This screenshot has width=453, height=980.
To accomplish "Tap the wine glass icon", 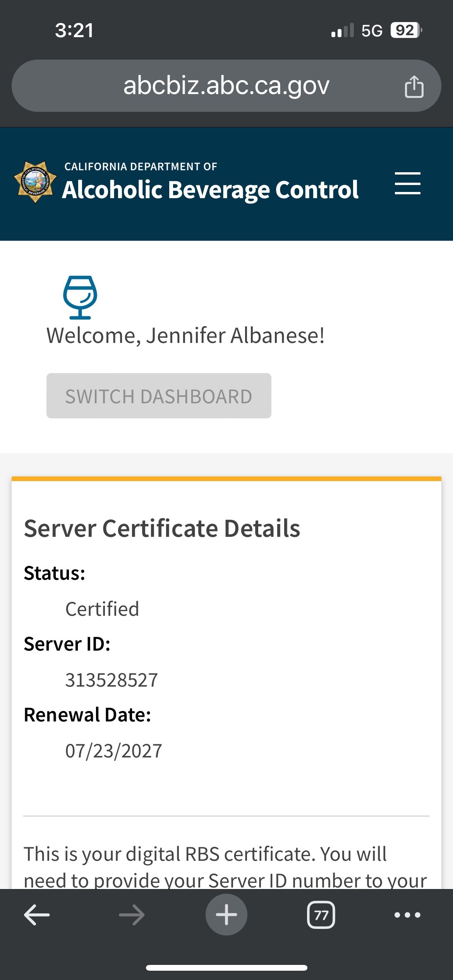I will [80, 297].
